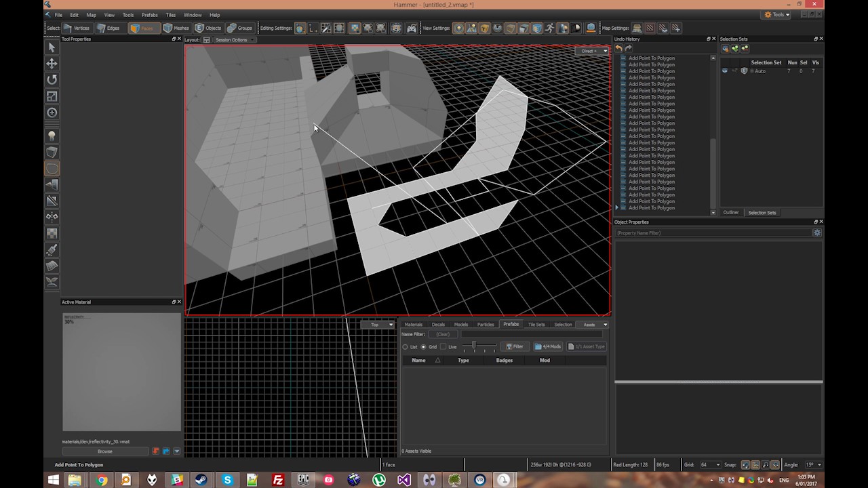Enable the List view radio button
Viewport: 868px width, 488px height.
coord(406,347)
